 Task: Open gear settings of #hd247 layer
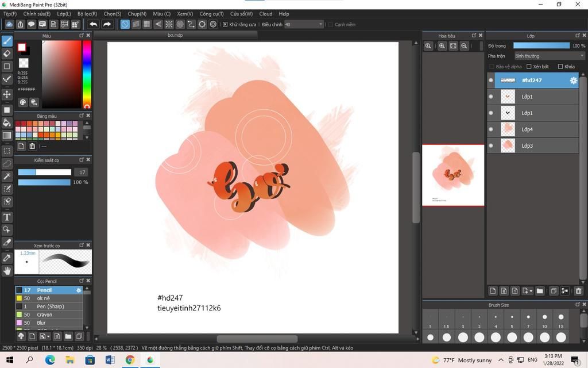click(x=574, y=80)
